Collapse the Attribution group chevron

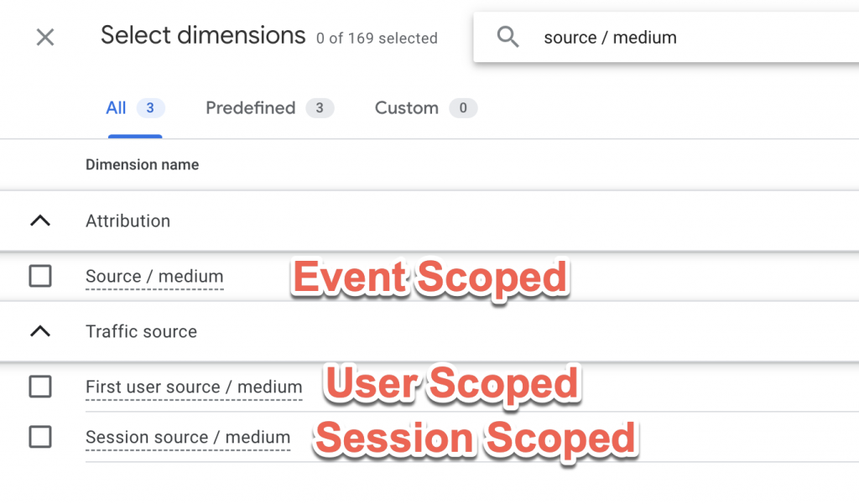[40, 221]
